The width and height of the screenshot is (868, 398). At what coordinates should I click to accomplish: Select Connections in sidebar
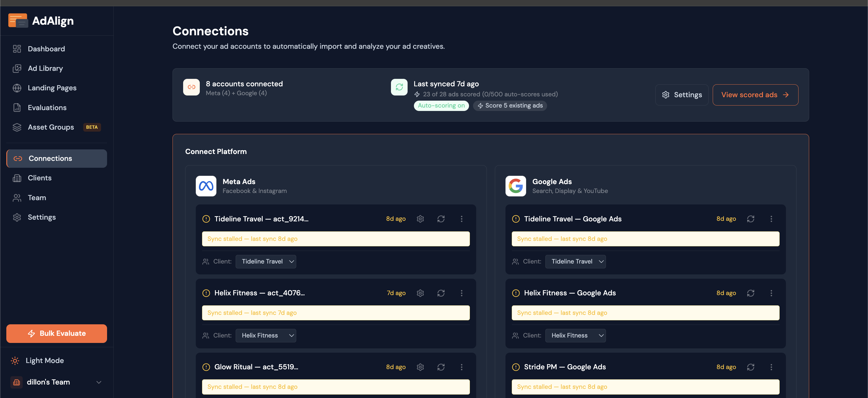point(57,159)
